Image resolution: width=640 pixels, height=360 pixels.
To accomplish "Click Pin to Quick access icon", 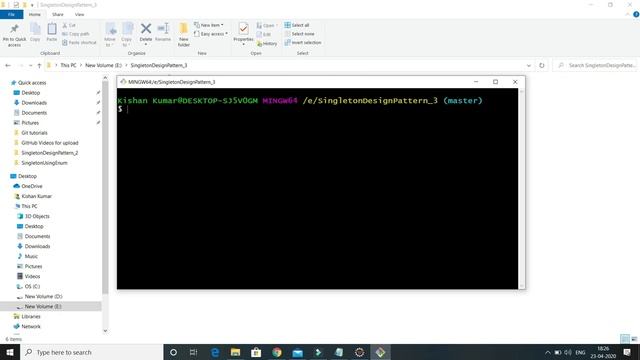I will tap(14, 34).
